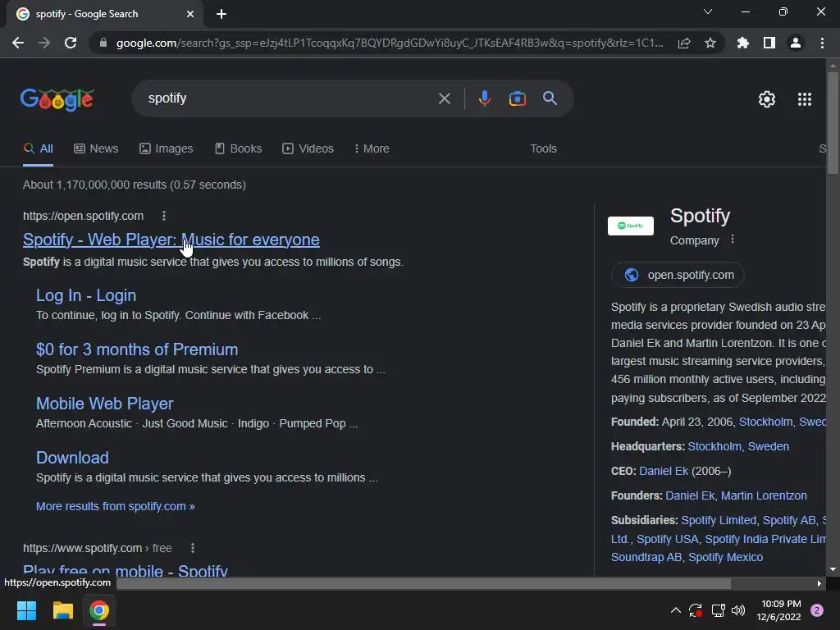This screenshot has width=840, height=630.
Task: Expand the More search categories
Action: tap(372, 148)
